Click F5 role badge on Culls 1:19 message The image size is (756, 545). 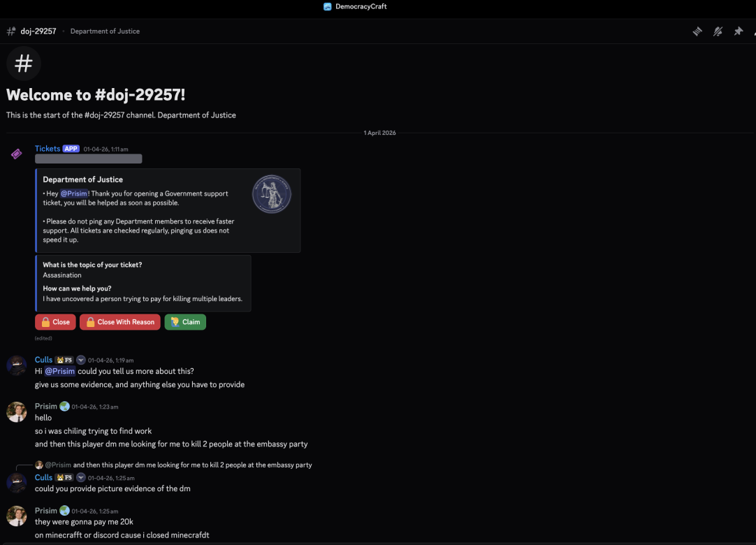point(64,360)
